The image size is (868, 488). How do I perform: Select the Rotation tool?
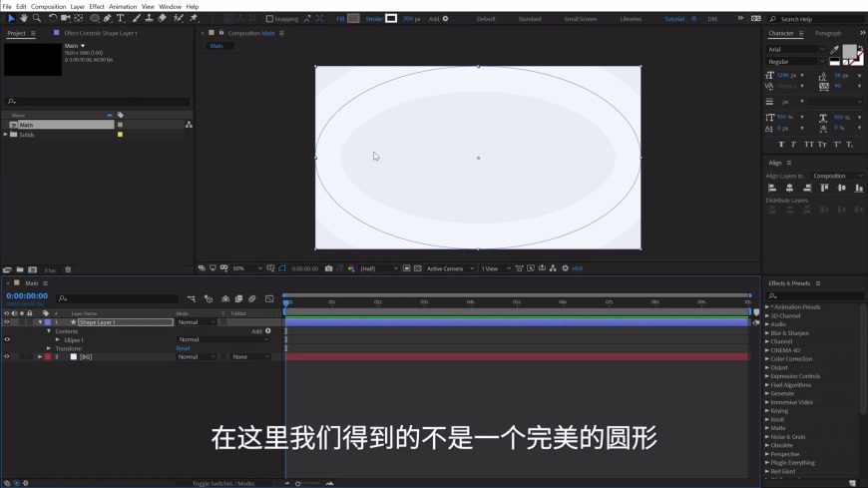pos(53,18)
